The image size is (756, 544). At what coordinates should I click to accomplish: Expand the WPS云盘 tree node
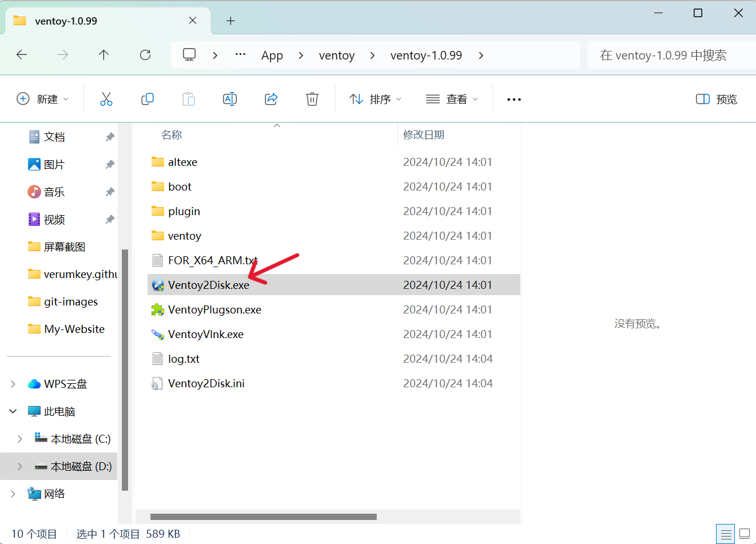(x=13, y=384)
